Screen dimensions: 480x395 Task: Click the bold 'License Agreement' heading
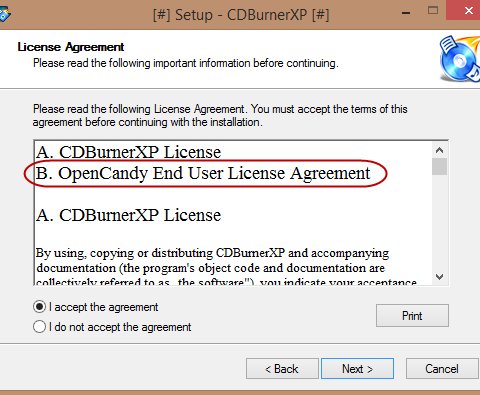[x=71, y=47]
